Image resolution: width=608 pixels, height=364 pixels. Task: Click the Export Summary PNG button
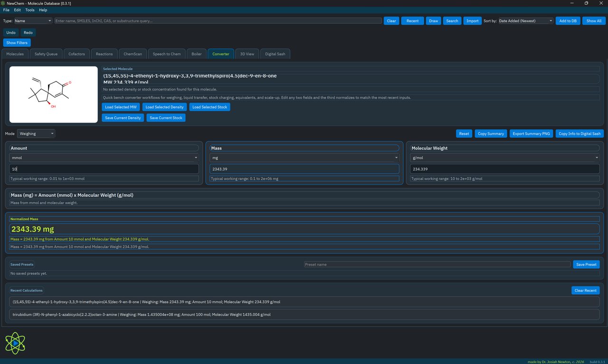(x=531, y=133)
